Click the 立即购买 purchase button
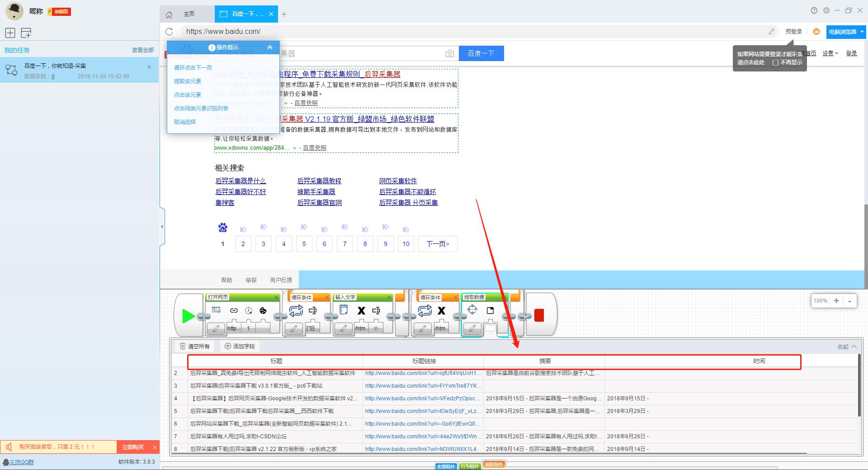This screenshot has height=470, width=868. tap(133, 447)
